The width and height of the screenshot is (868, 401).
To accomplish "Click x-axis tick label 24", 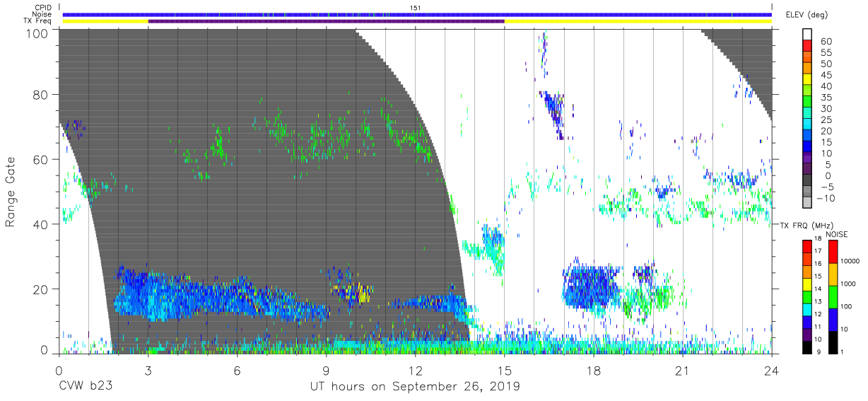I will pyautogui.click(x=771, y=370).
